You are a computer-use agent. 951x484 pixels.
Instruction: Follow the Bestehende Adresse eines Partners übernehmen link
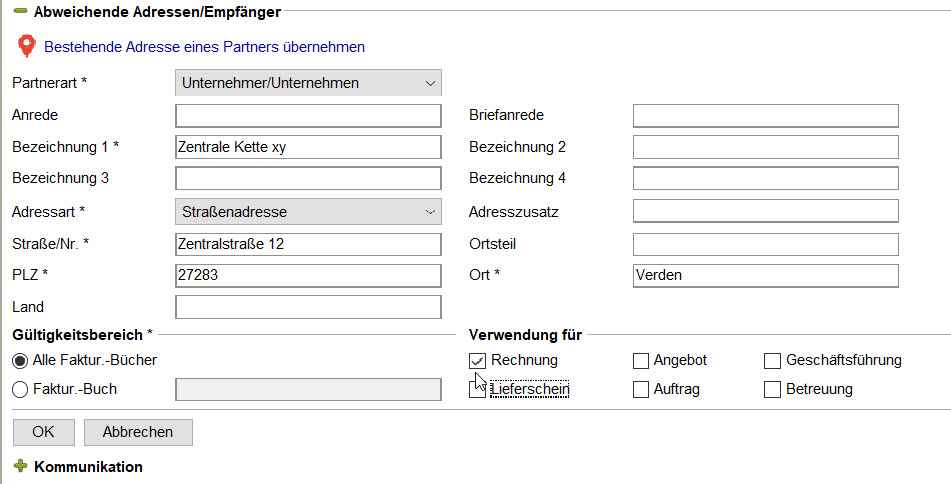click(x=204, y=47)
